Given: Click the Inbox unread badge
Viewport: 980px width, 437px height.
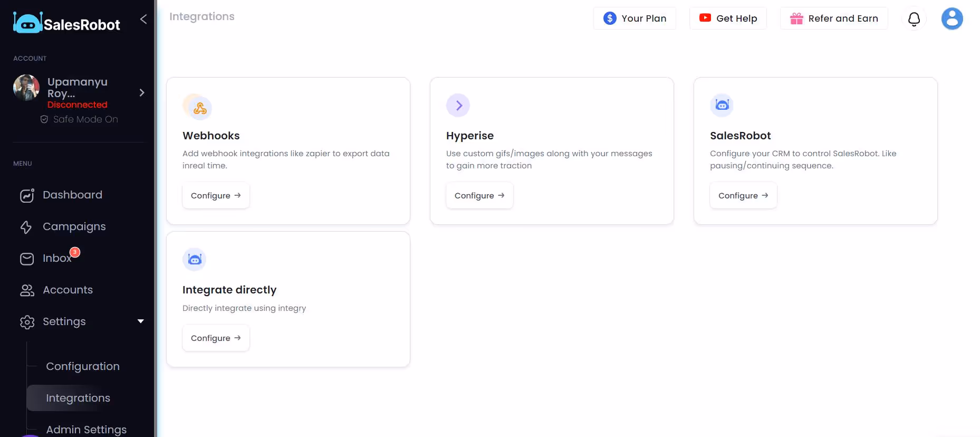Looking at the screenshot, I should click(75, 252).
